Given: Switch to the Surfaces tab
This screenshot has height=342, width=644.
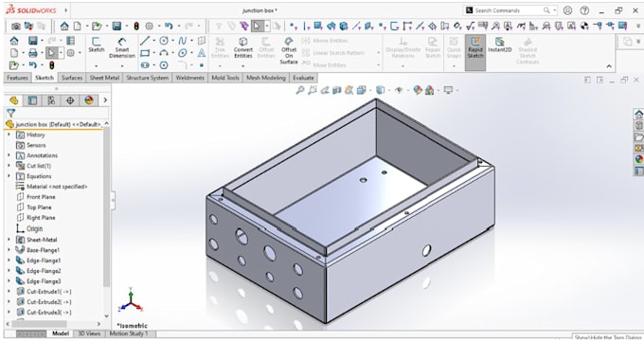Looking at the screenshot, I should tap(72, 78).
